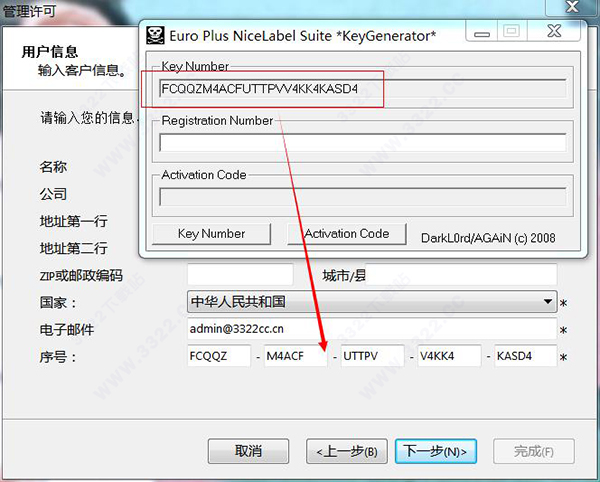Click the 取消 cancel button
Viewport: 600px width, 482px height.
pos(248,451)
